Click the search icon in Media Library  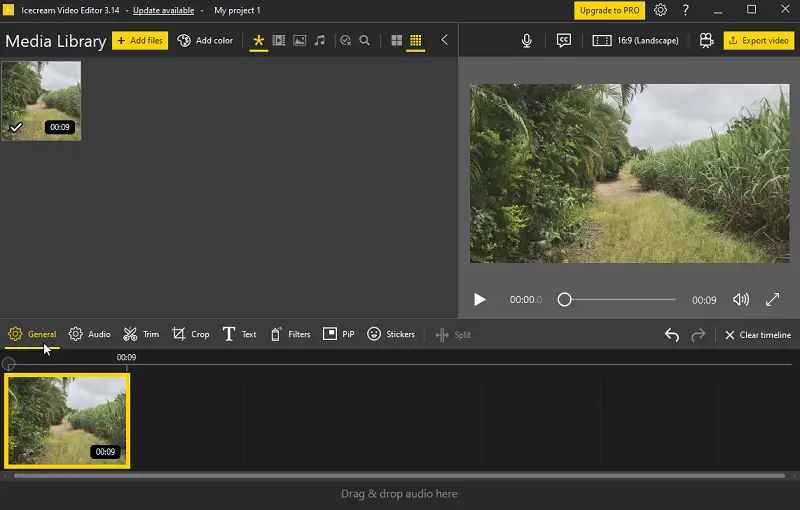click(x=365, y=41)
